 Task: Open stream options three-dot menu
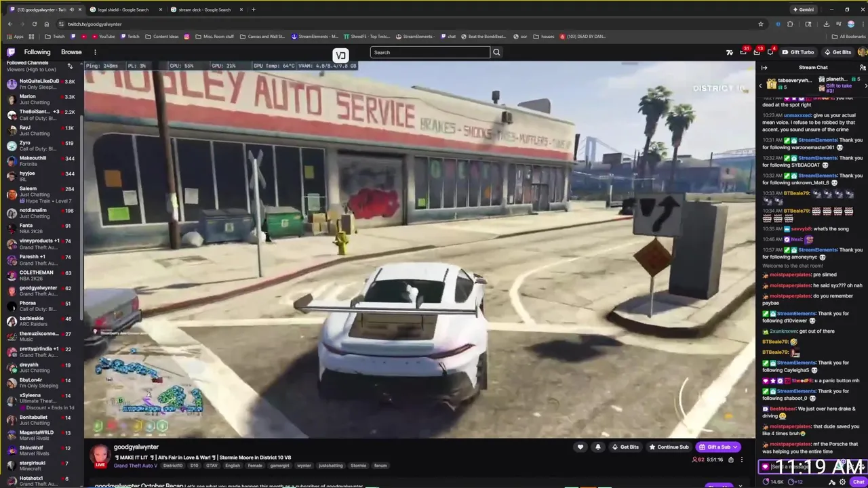tap(741, 460)
